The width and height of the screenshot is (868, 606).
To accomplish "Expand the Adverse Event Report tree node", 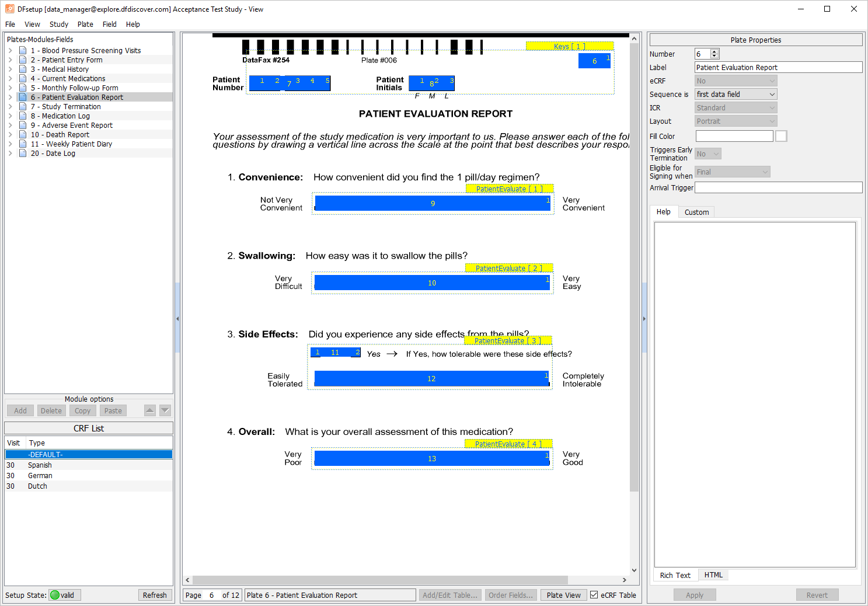I will [x=10, y=125].
